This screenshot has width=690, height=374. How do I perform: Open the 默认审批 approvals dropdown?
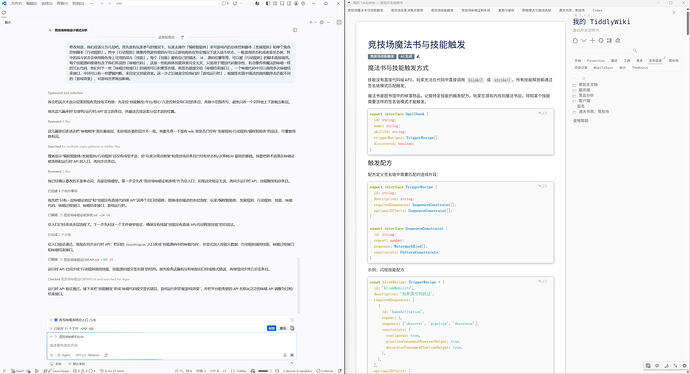[76, 363]
